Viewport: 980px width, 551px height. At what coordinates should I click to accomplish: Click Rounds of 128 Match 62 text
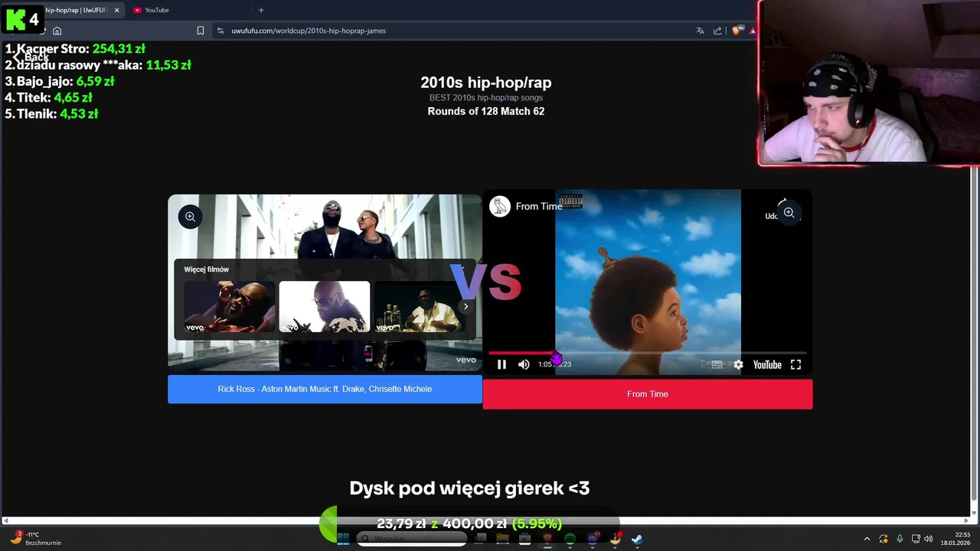(485, 111)
